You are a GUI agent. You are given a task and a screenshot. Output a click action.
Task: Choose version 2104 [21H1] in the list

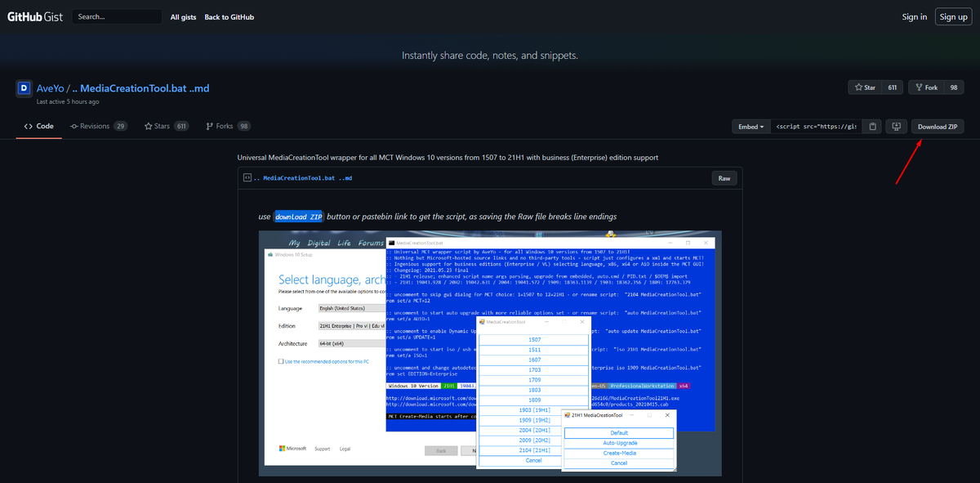pyautogui.click(x=534, y=450)
